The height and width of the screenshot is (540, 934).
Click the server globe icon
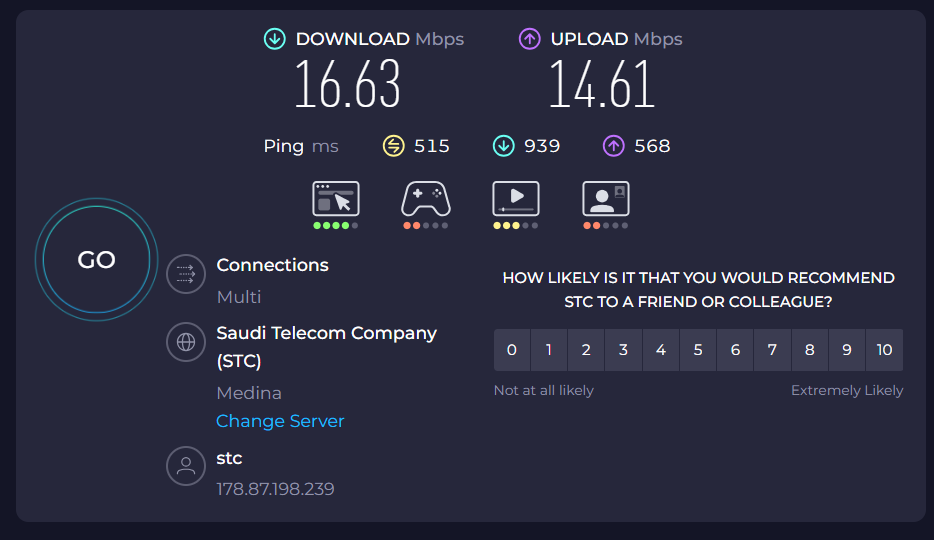click(185, 342)
